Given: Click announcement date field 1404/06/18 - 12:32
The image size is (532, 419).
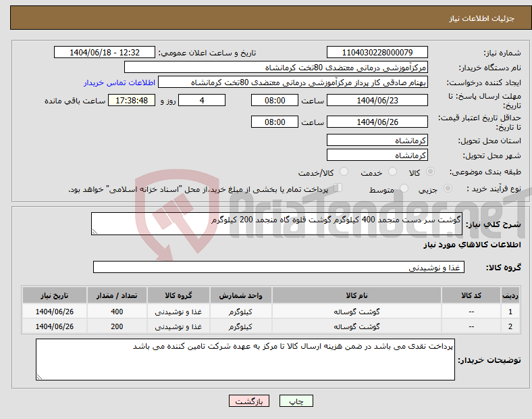Looking at the screenshot, I should pyautogui.click(x=105, y=52).
